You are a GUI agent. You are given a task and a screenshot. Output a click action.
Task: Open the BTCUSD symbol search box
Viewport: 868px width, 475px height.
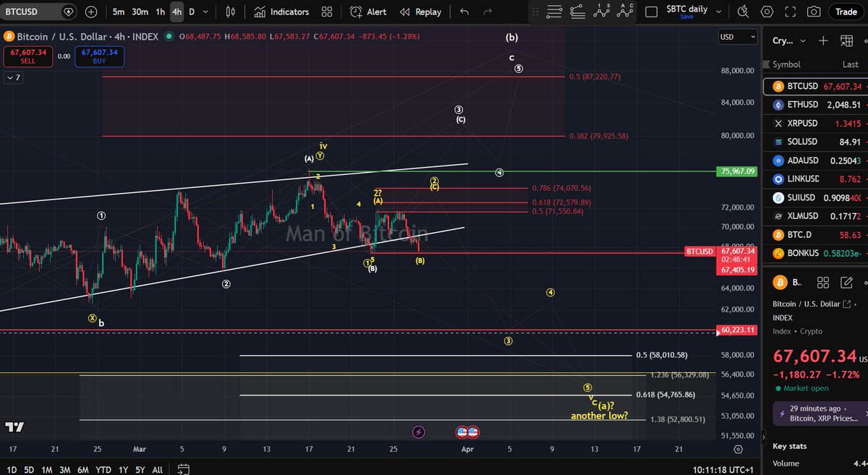click(39, 12)
